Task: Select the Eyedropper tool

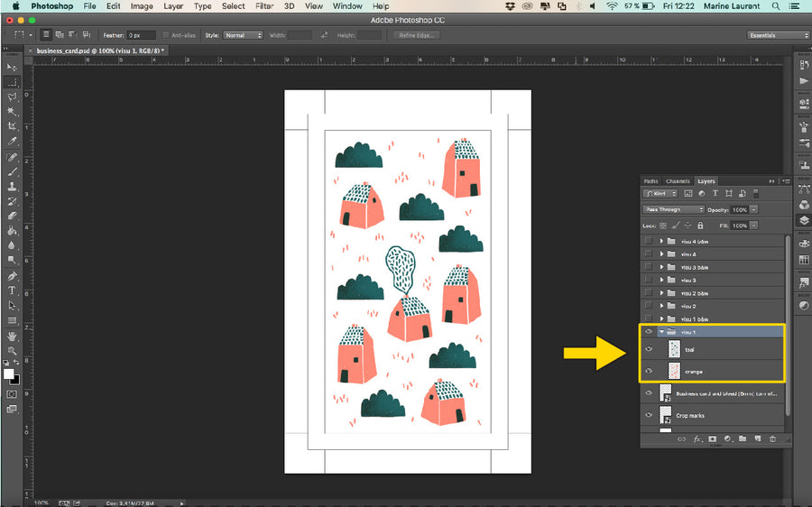Action: click(x=12, y=141)
